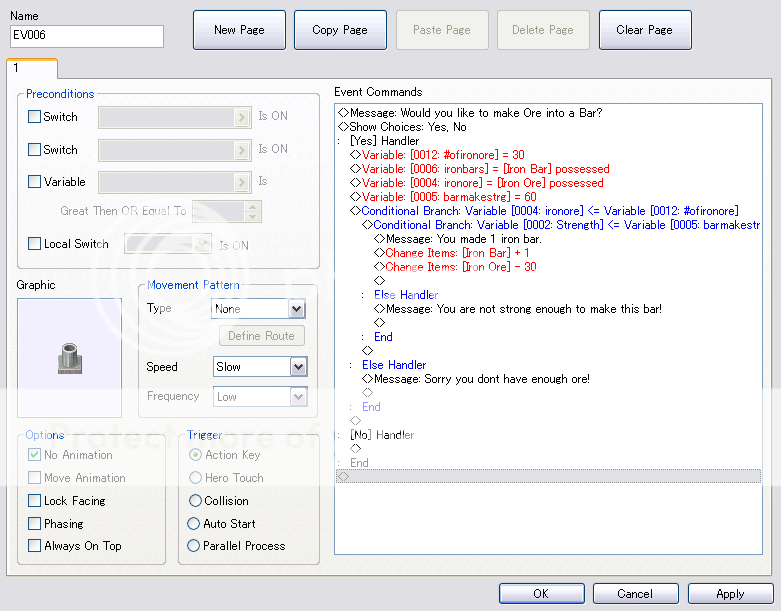Enable the first Switch precondition checkbox
Image resolution: width=781 pixels, height=611 pixels.
tap(35, 117)
